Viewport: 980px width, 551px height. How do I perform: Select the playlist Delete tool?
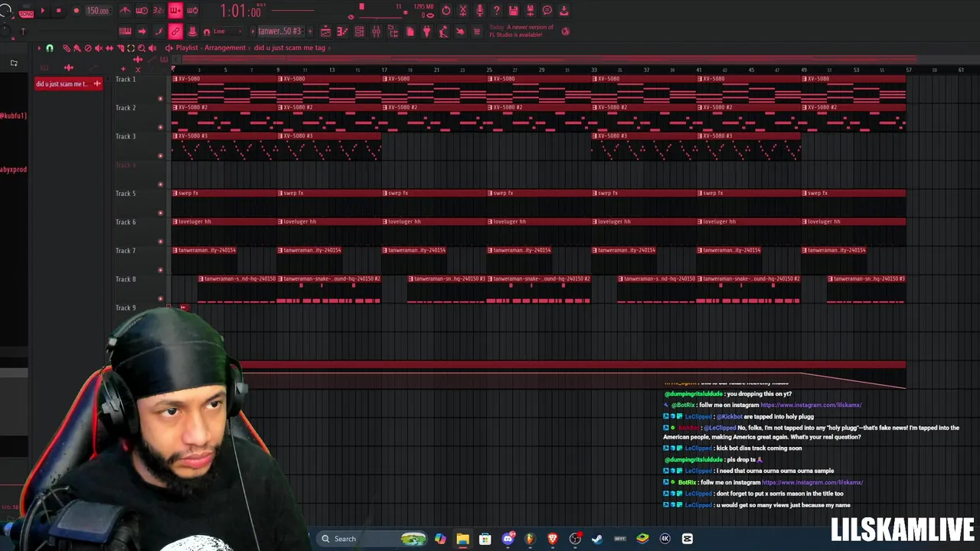click(x=87, y=47)
